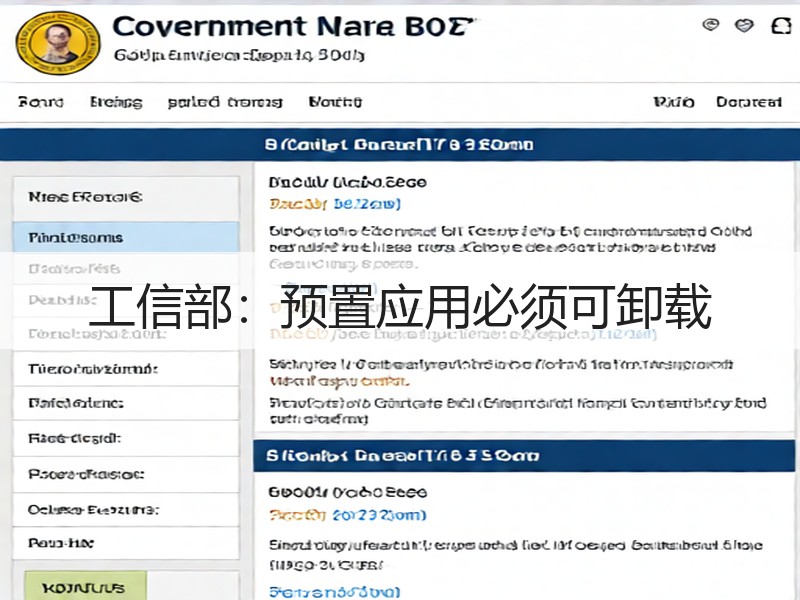Click the green "KOJNUUS" button
The image size is (800, 600).
pos(86,587)
